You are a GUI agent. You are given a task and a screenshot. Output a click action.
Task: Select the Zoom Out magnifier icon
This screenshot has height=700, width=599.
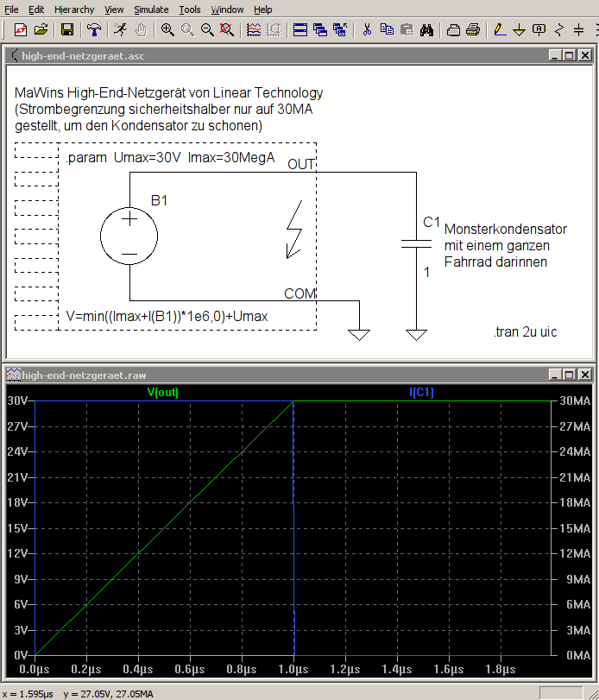pyautogui.click(x=207, y=30)
